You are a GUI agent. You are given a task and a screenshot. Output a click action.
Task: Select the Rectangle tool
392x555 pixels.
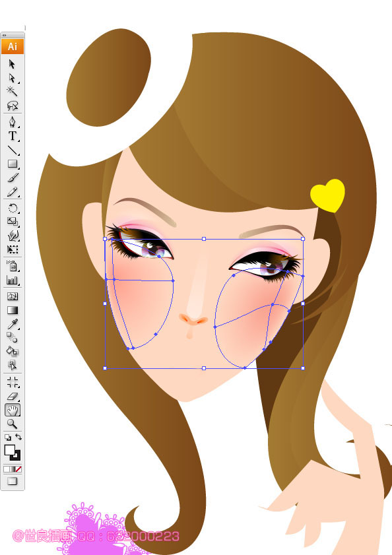[x=12, y=164]
